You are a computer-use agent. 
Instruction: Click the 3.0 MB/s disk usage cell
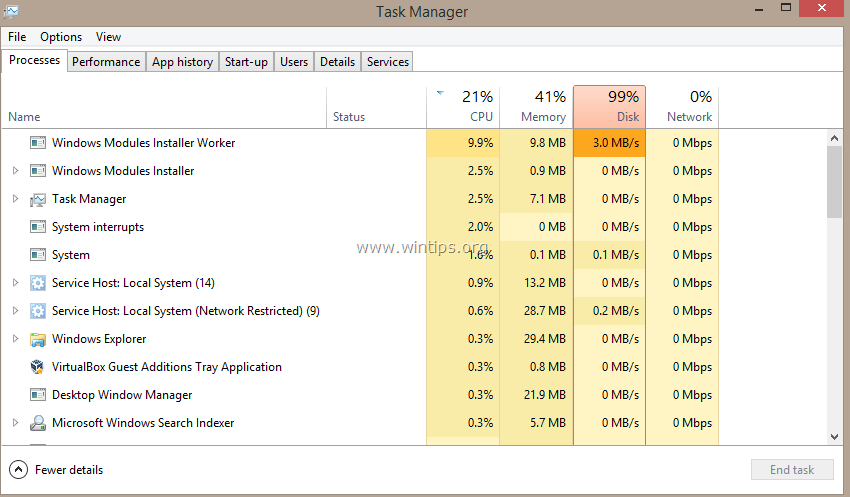[609, 143]
